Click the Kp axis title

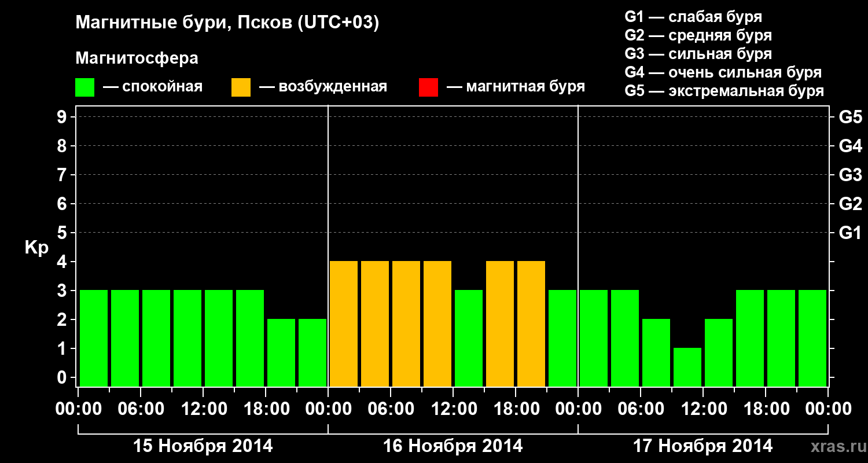(x=36, y=249)
